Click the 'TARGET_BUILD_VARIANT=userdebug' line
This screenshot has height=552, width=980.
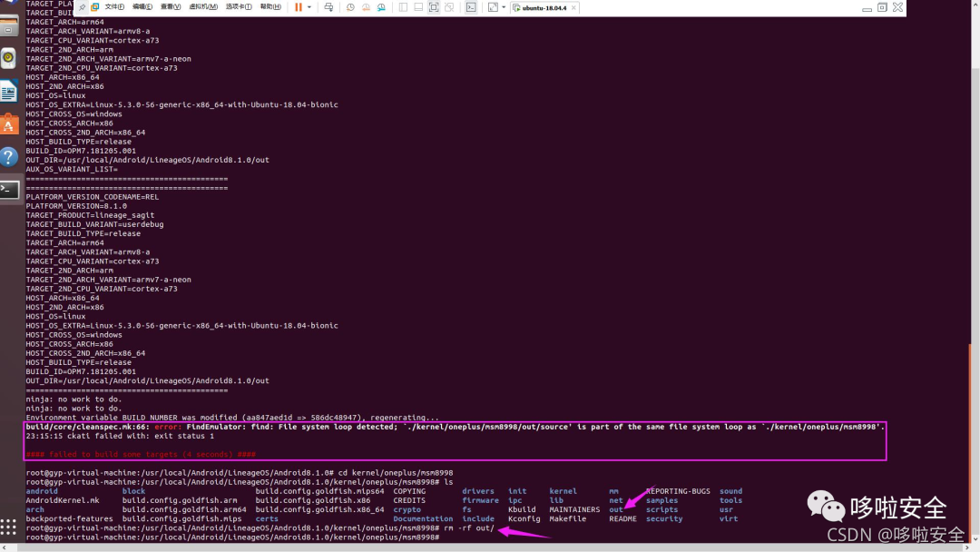pyautogui.click(x=94, y=224)
